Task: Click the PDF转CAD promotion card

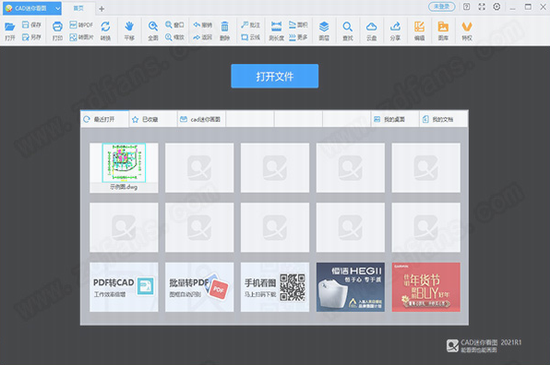Action: tap(124, 287)
